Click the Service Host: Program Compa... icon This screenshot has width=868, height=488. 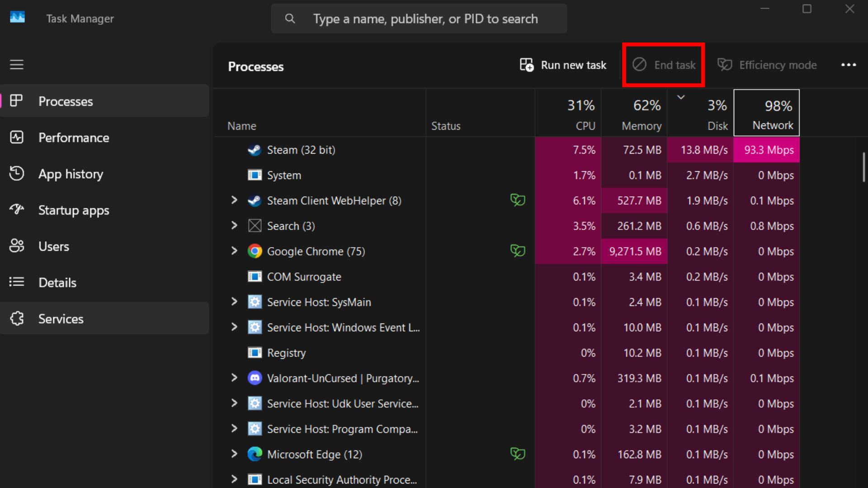255,428
